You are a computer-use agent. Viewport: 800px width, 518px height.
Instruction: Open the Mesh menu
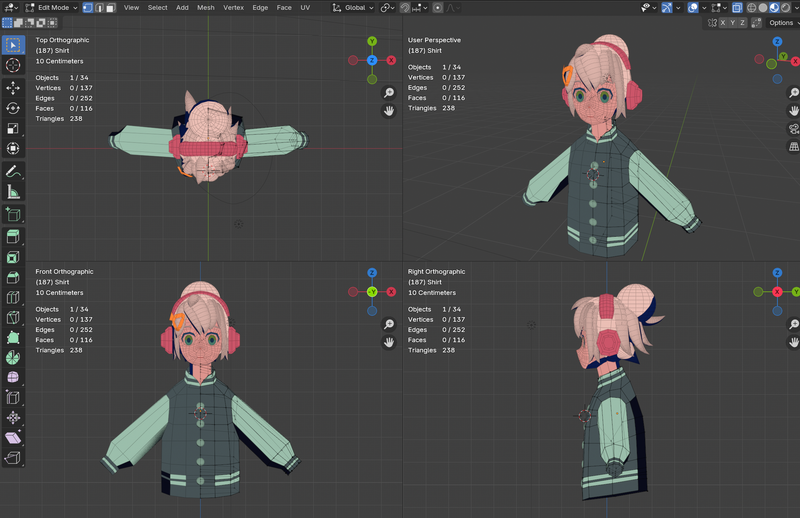click(x=205, y=7)
